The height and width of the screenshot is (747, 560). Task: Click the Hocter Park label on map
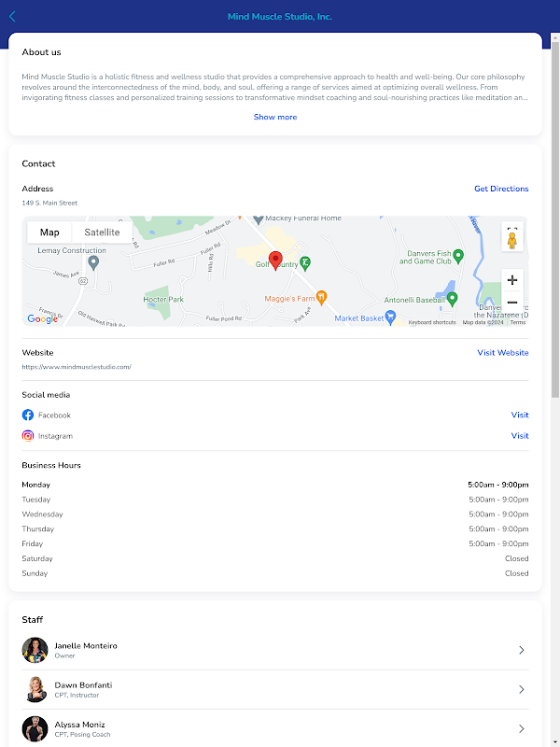click(163, 300)
